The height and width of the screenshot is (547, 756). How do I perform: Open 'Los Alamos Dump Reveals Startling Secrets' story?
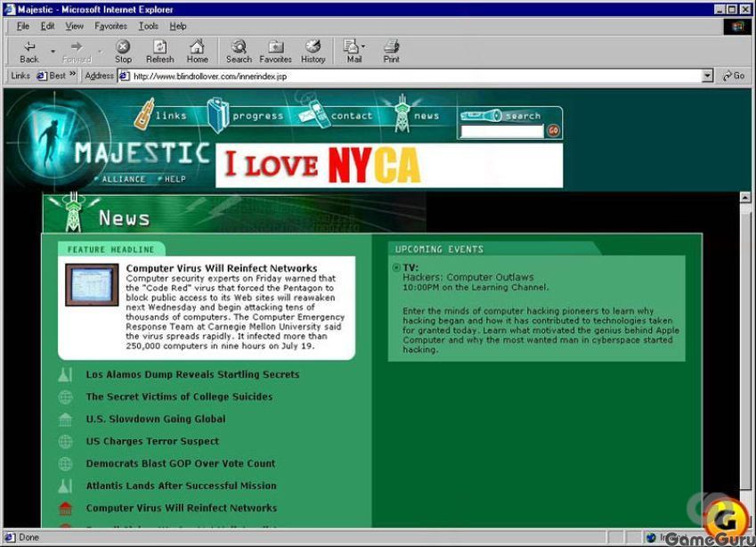192,374
